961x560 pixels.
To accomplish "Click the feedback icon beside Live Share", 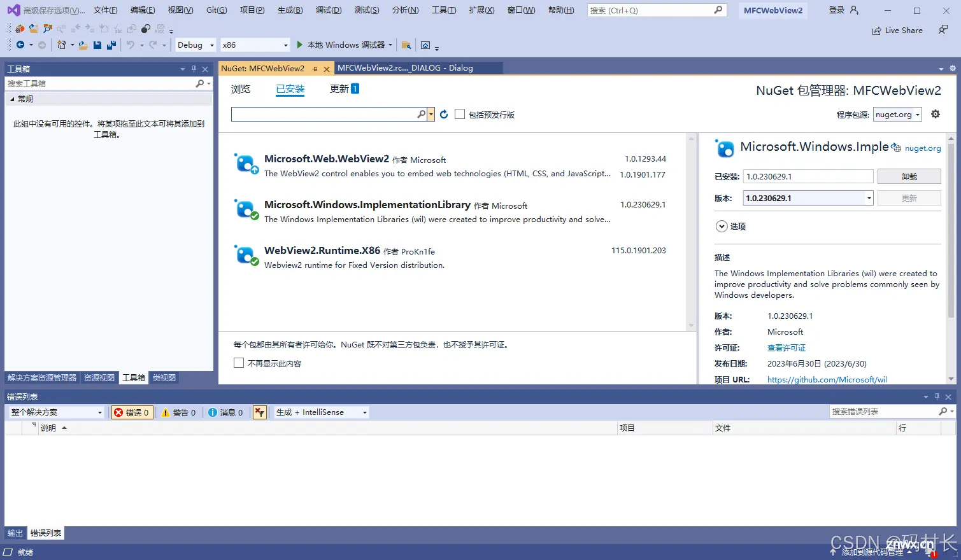I will tap(943, 30).
